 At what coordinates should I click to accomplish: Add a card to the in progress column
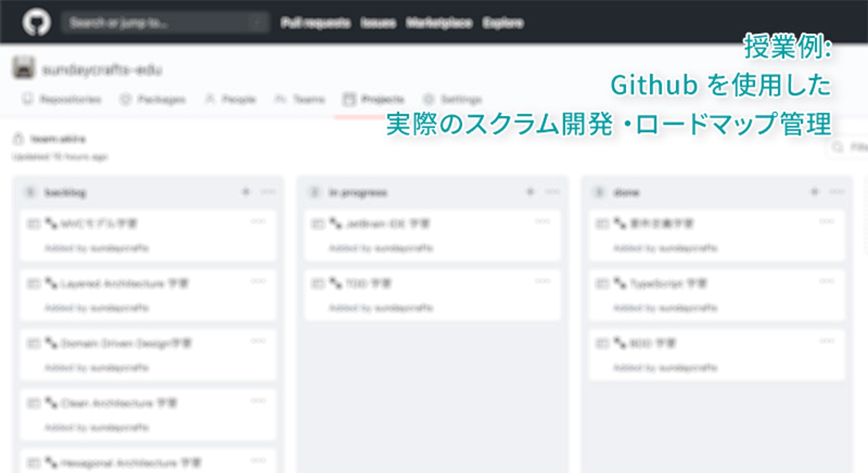point(530,191)
